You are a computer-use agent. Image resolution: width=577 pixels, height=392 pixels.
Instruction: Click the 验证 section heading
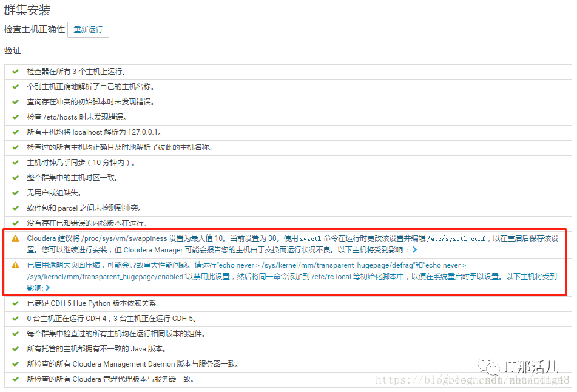pos(13,50)
